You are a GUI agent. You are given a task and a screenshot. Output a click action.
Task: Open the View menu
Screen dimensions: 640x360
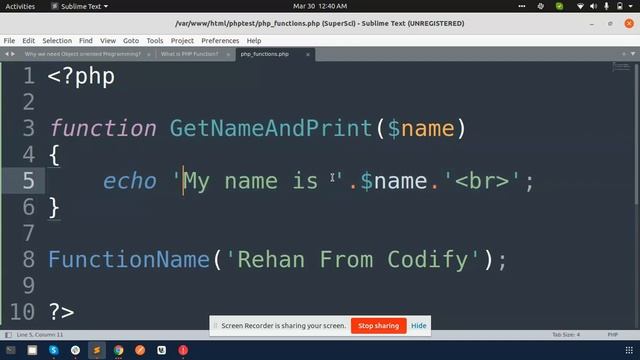pyautogui.click(x=108, y=40)
